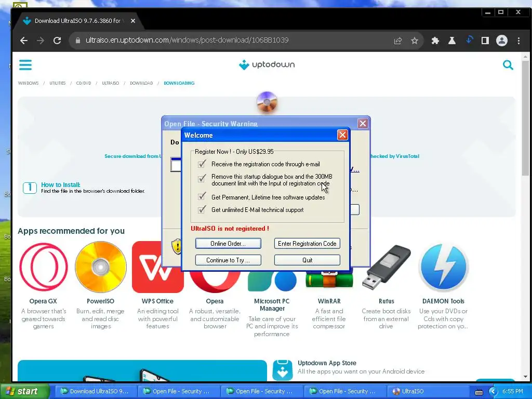Click Enter Registration Code button
The image size is (532, 399).
tap(307, 243)
